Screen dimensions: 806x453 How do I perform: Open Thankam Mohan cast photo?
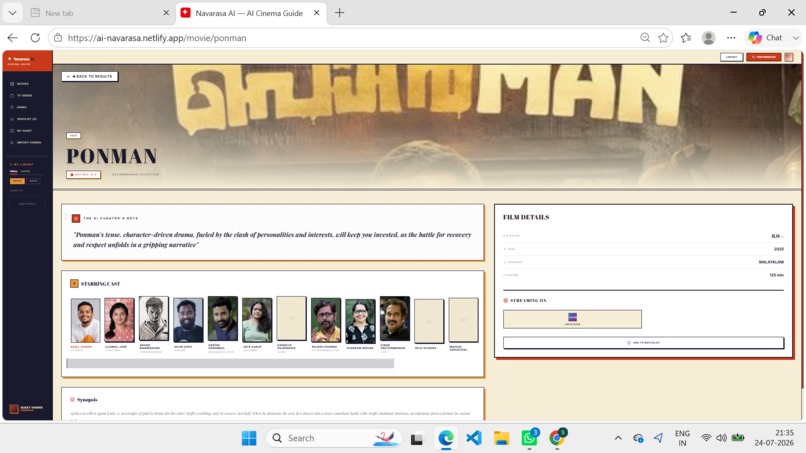pyautogui.click(x=360, y=321)
